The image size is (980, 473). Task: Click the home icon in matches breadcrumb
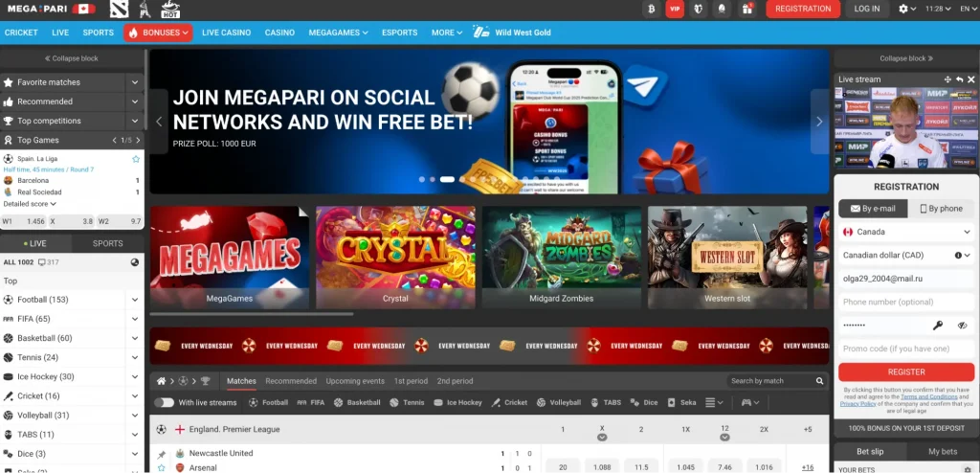pyautogui.click(x=162, y=381)
